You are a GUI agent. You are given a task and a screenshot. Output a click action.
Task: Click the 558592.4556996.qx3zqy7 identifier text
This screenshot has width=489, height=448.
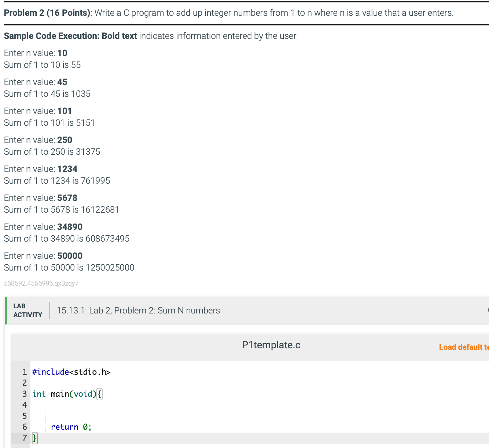tap(41, 283)
